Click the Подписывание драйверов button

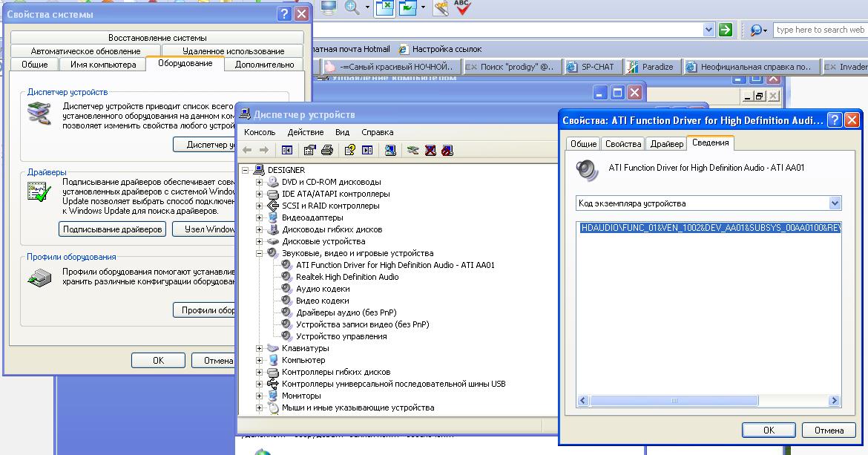point(112,229)
